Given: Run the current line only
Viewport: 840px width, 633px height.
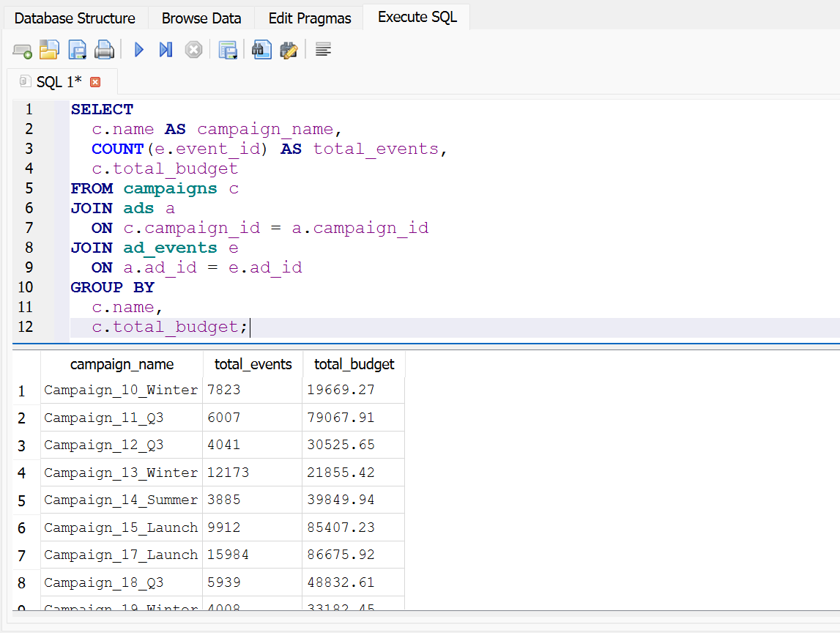Looking at the screenshot, I should [x=166, y=50].
